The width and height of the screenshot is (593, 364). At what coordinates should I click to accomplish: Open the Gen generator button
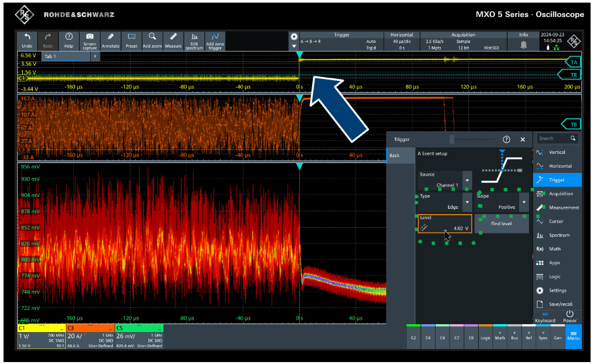point(558,337)
